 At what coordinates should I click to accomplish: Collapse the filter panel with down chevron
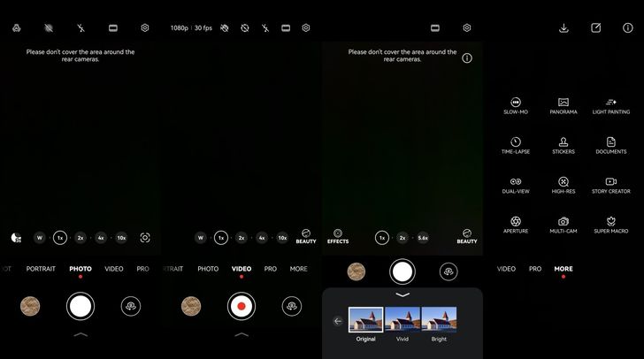click(x=402, y=294)
